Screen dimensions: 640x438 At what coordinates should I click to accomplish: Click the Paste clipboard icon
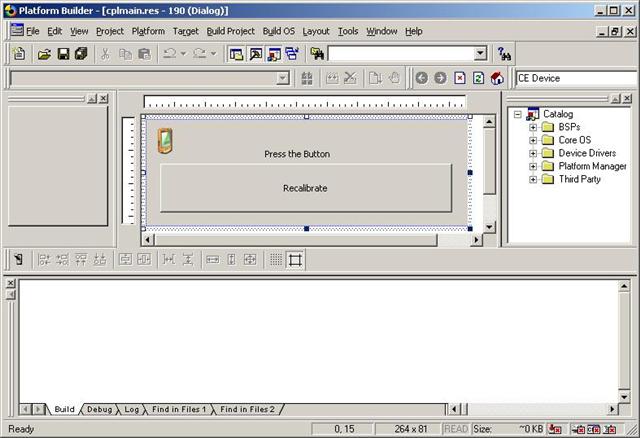pyautogui.click(x=144, y=53)
